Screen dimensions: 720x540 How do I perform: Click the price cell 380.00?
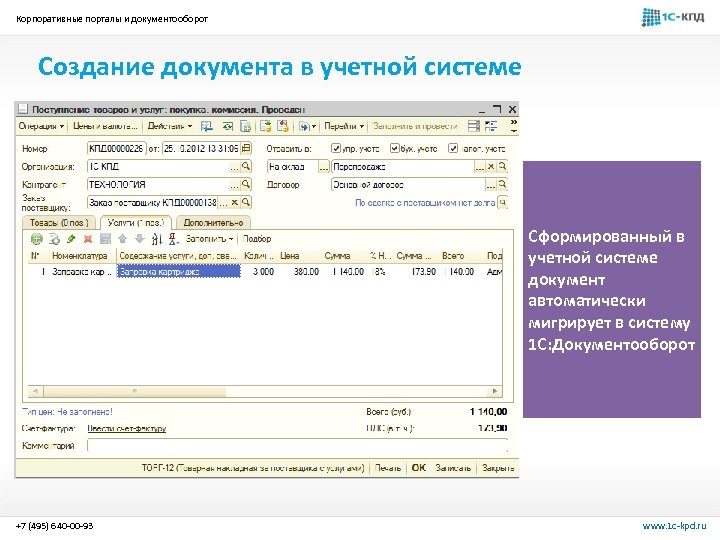pyautogui.click(x=299, y=272)
